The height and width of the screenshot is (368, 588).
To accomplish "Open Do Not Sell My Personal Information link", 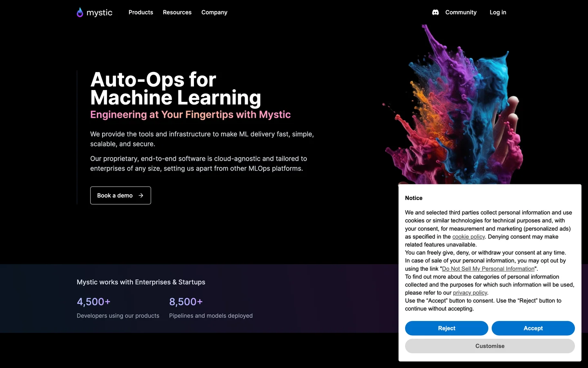I will click(488, 269).
